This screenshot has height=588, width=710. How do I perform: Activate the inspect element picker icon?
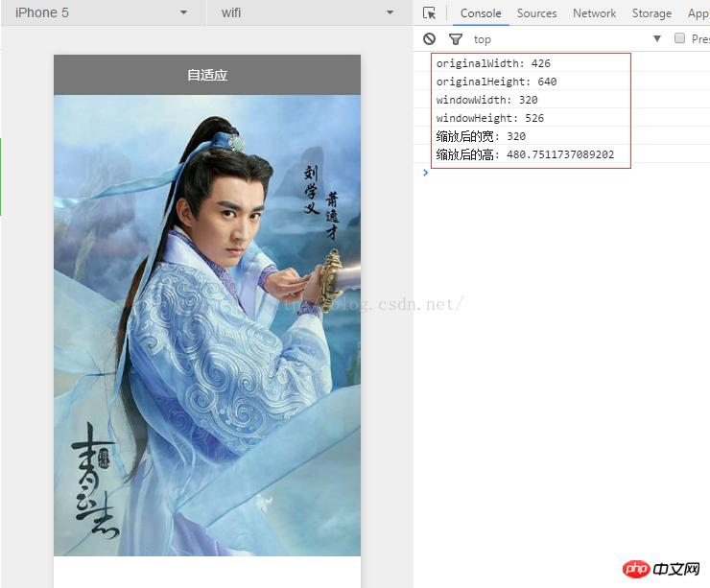[x=429, y=13]
